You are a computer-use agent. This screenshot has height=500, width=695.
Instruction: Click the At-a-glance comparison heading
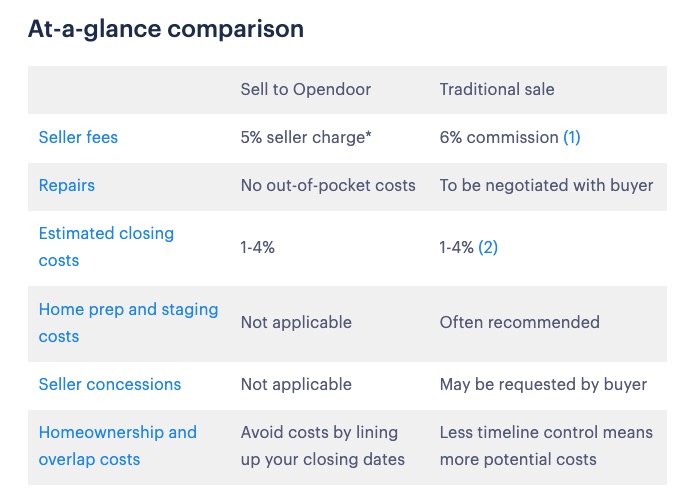coord(166,29)
